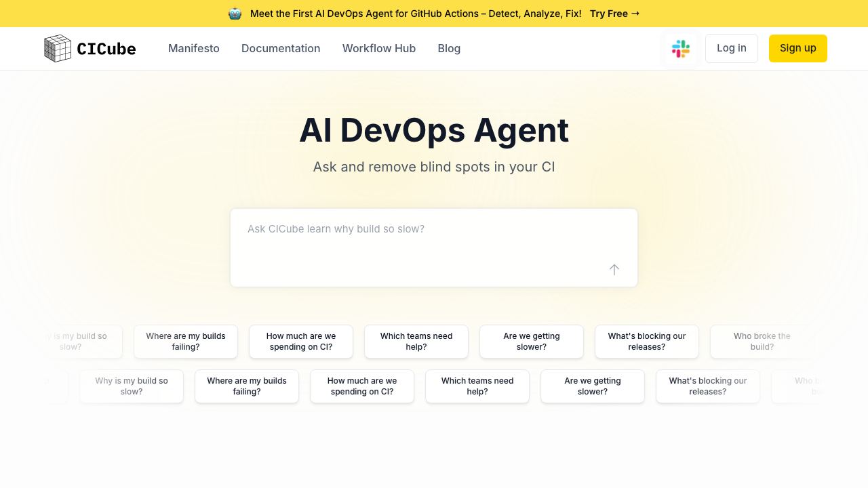Click the robot emoji in the announcement banner
This screenshot has width=868, height=488.
(x=235, y=14)
